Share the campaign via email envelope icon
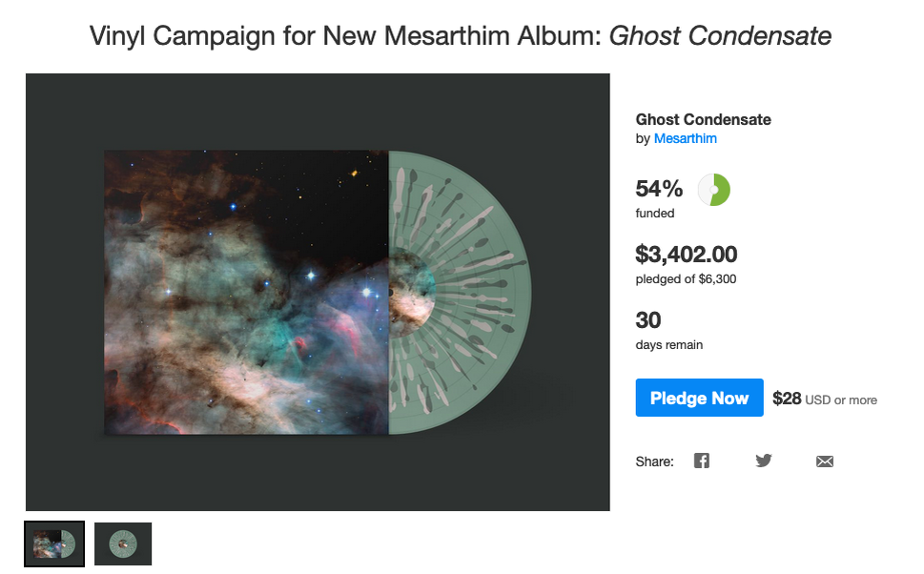The height and width of the screenshot is (574, 924). (825, 461)
